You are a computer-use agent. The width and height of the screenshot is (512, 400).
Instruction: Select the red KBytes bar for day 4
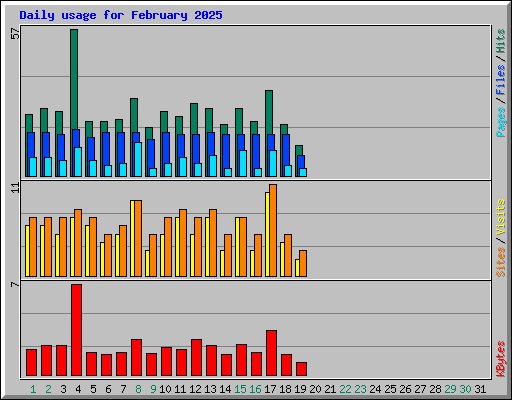point(76,330)
